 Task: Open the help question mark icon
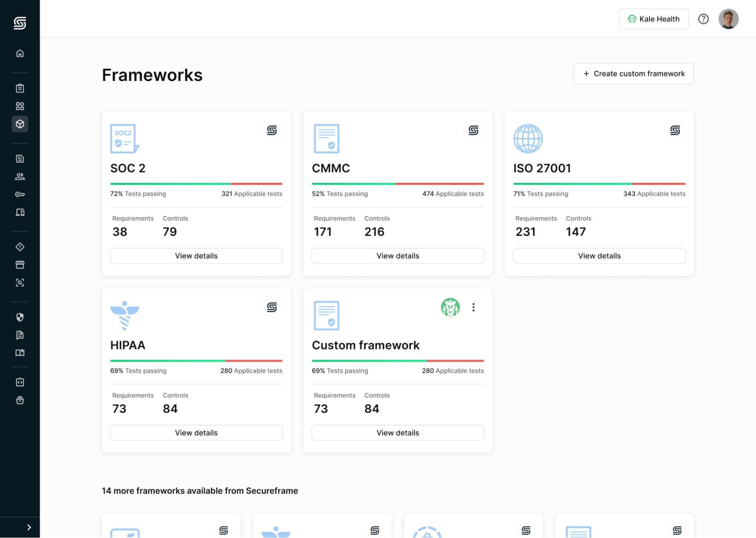[x=703, y=19]
